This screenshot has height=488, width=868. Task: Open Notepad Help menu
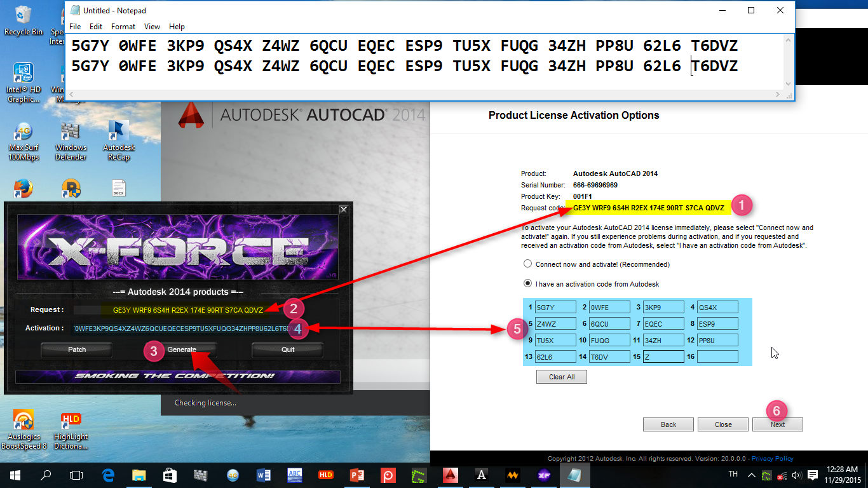pos(177,27)
